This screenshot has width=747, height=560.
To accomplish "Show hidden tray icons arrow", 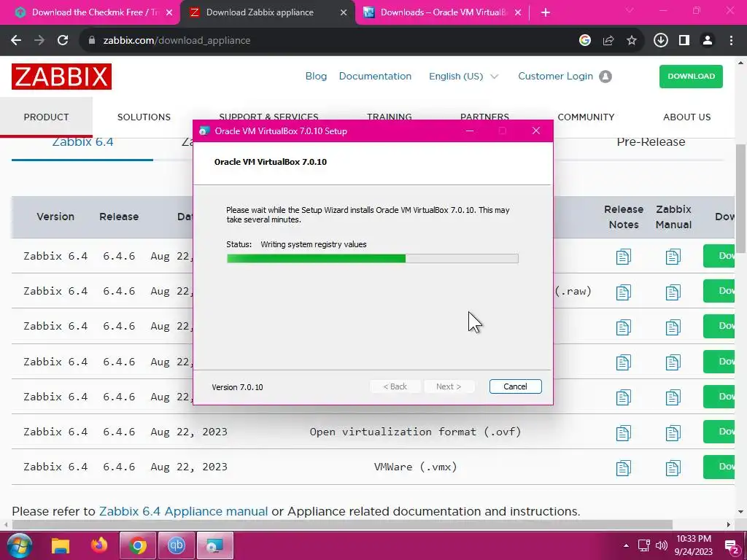I will [626, 545].
